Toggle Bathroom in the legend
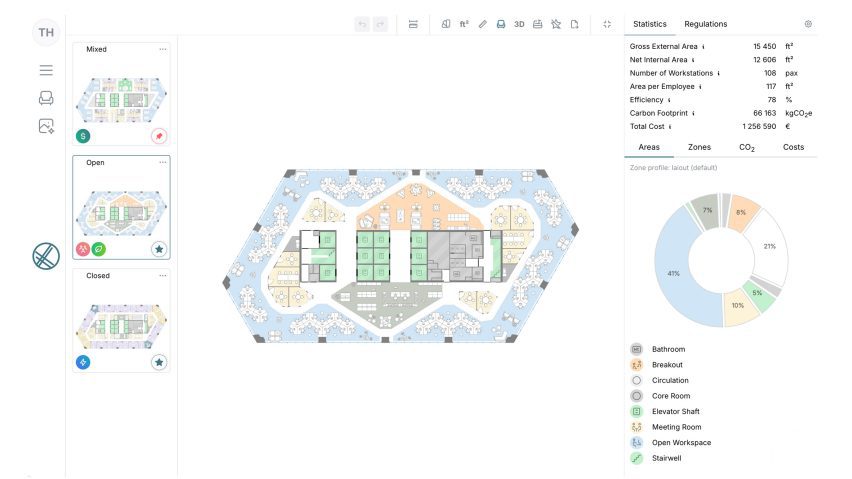852x479 pixels. point(658,349)
